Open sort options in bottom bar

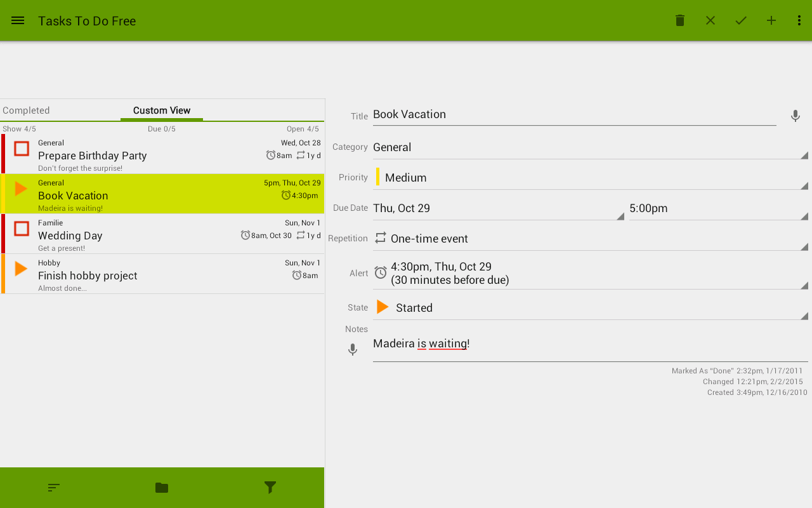(x=54, y=488)
